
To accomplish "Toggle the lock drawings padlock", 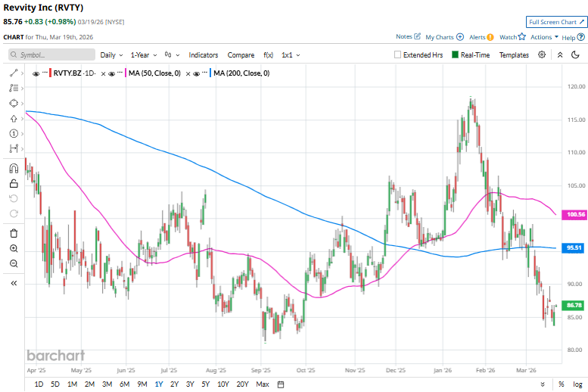I will coord(14,183).
